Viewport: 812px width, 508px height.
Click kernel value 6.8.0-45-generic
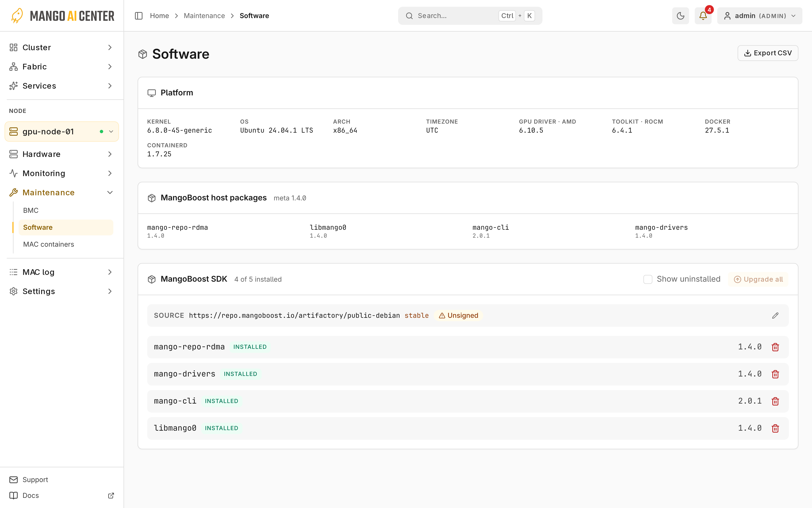[180, 130]
